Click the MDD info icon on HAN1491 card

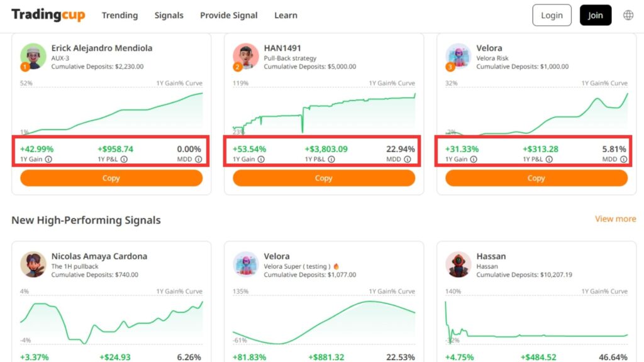point(411,160)
